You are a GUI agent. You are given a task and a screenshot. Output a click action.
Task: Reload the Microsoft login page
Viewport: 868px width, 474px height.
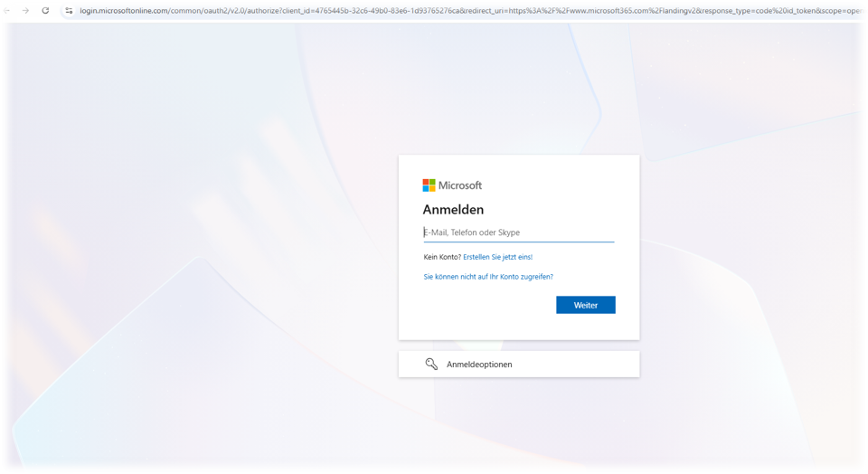coord(45,10)
